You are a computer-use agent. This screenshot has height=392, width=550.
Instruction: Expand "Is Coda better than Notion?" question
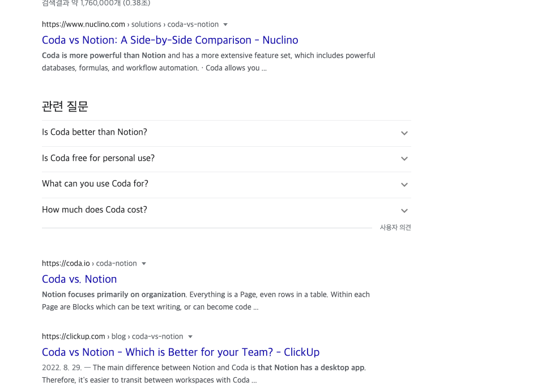click(x=95, y=133)
